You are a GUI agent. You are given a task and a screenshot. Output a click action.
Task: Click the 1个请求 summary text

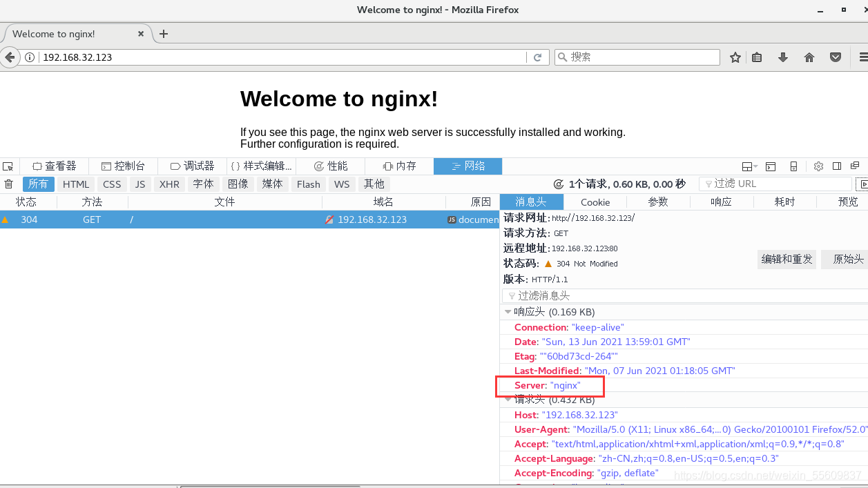click(627, 184)
